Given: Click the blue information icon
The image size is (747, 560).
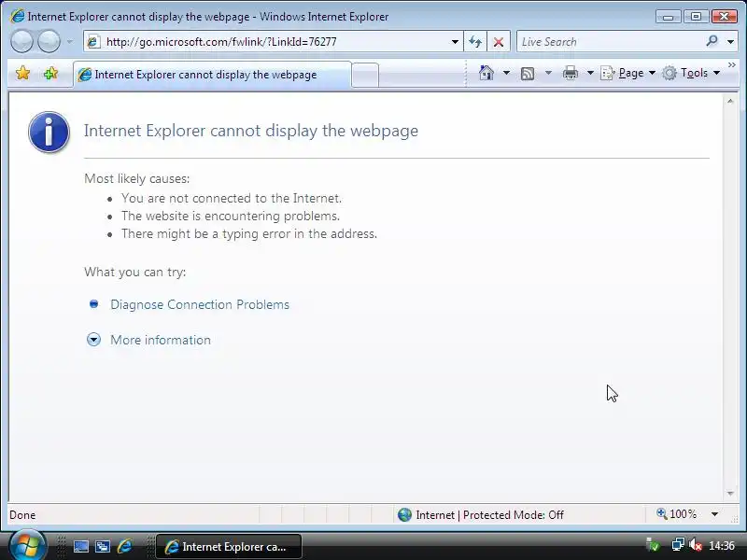Looking at the screenshot, I should point(49,132).
